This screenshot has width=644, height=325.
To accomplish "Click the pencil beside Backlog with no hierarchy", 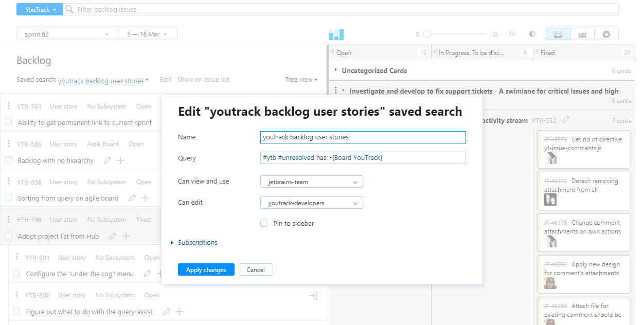I will pyautogui.click(x=108, y=160).
